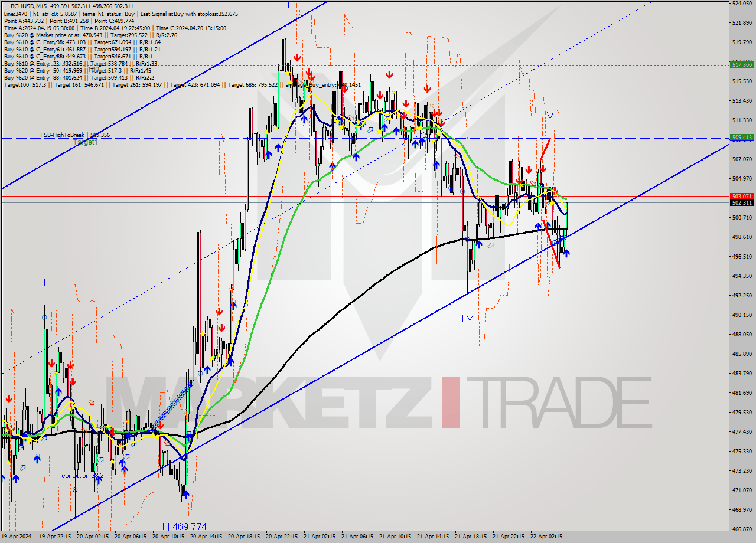Image resolution: width=756 pixels, height=543 pixels.
Task: Click price axis value 485.890
Action: pyautogui.click(x=741, y=354)
